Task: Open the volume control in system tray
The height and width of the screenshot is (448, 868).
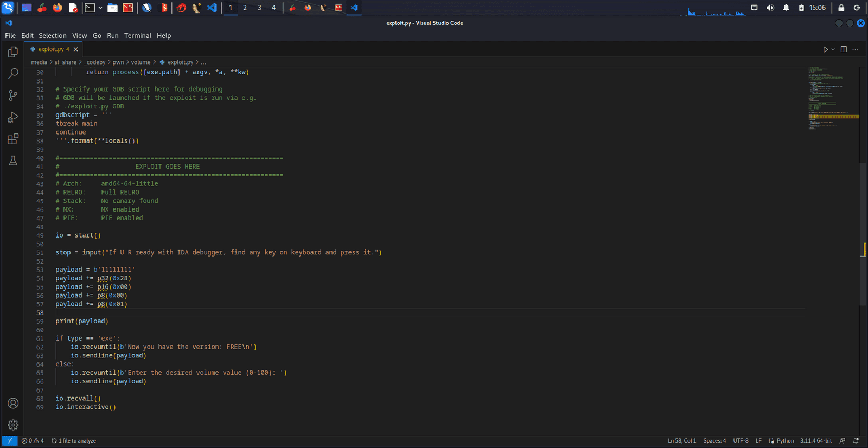Action: click(770, 8)
